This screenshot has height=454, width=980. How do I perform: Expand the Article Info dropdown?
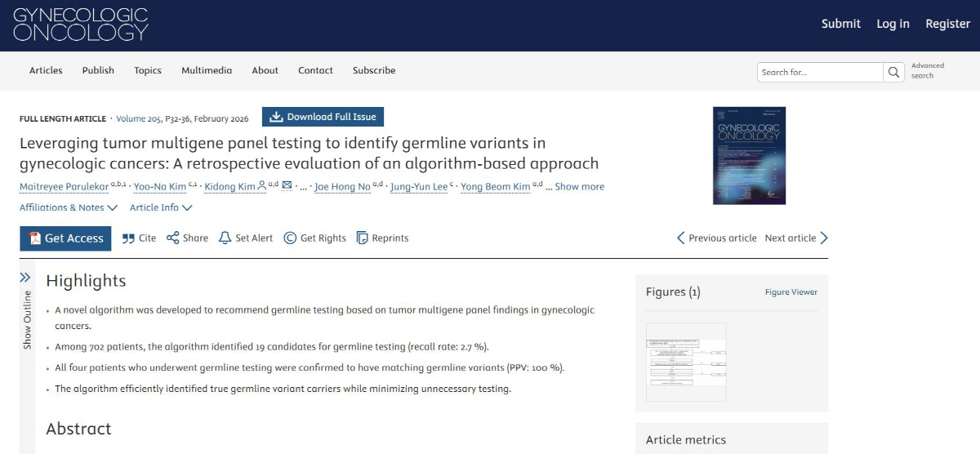161,207
